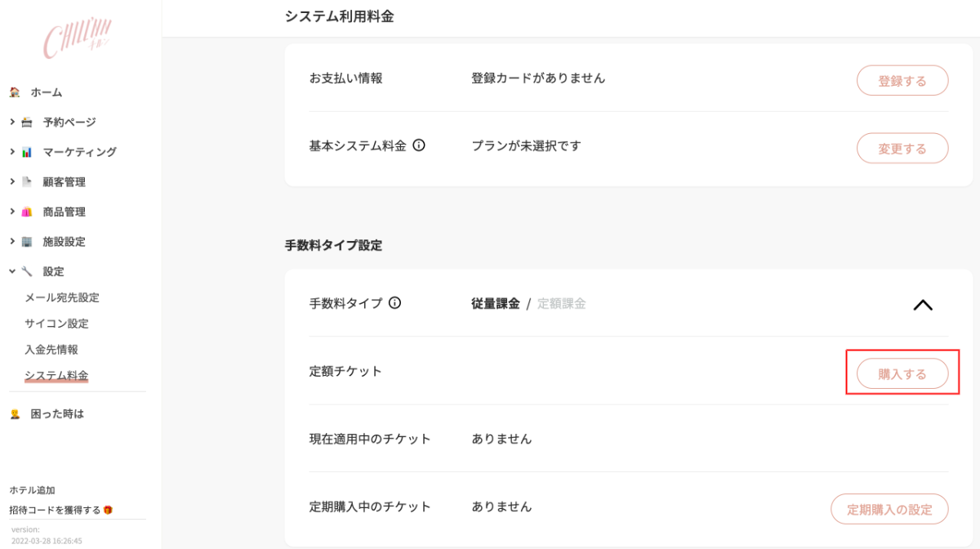This screenshot has width=980, height=549.
Task: Click the home icon in sidebar
Action: pyautogui.click(x=15, y=92)
